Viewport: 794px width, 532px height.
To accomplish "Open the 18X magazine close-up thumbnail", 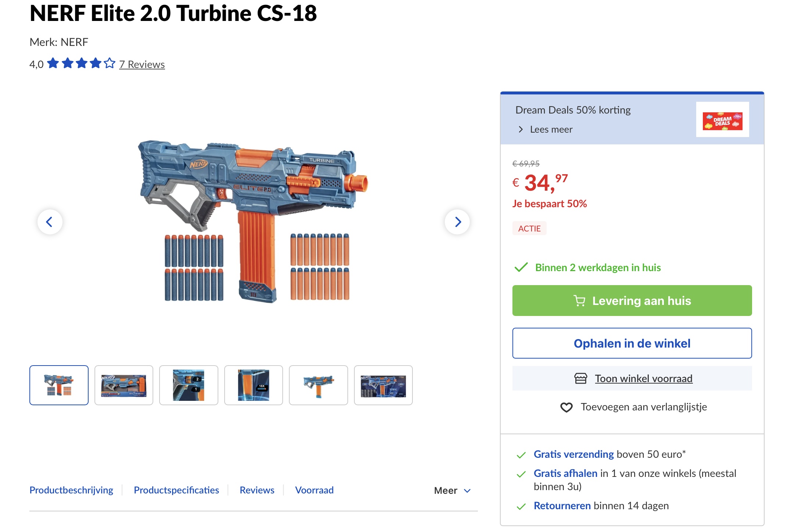I will [253, 385].
